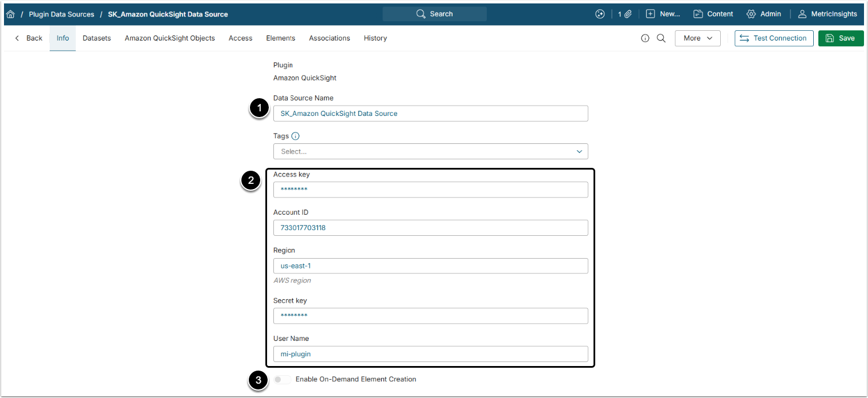Screen dimensions: 868x398
Task: Click the info icon beside Tags
Action: coord(296,136)
